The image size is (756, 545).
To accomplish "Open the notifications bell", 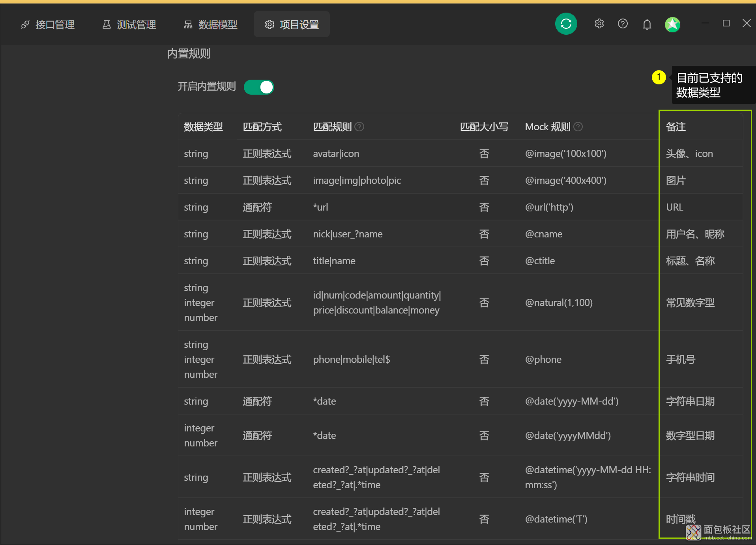I will (647, 24).
